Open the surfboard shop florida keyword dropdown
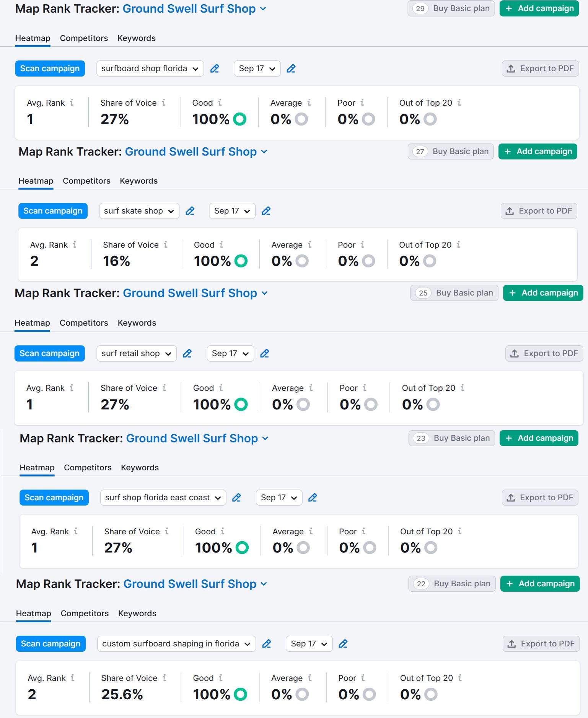 pyautogui.click(x=150, y=69)
